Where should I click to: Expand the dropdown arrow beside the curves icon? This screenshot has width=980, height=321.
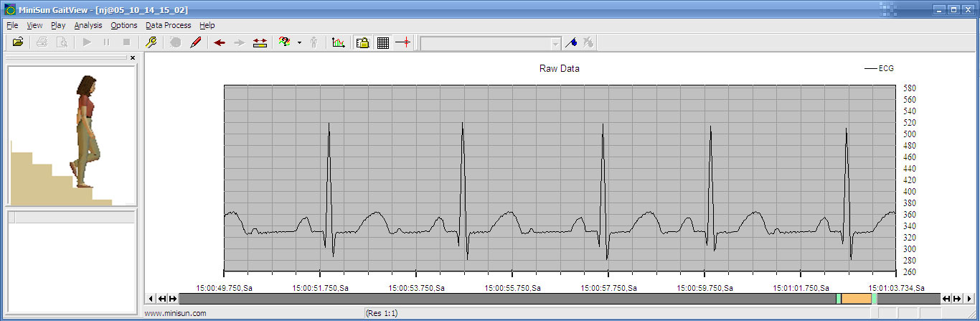click(x=299, y=42)
